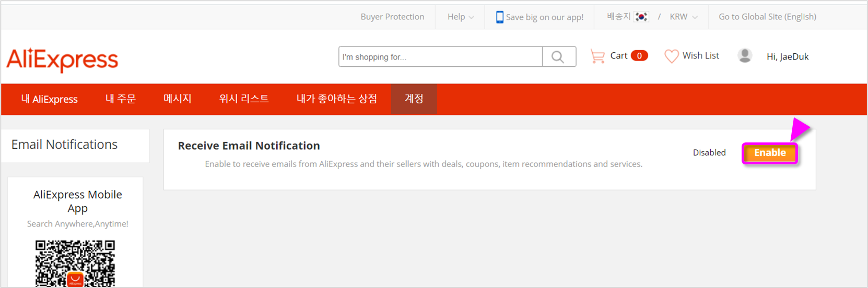868x288 pixels.
Task: Click the AliExpress Mobile App title
Action: coord(78,201)
